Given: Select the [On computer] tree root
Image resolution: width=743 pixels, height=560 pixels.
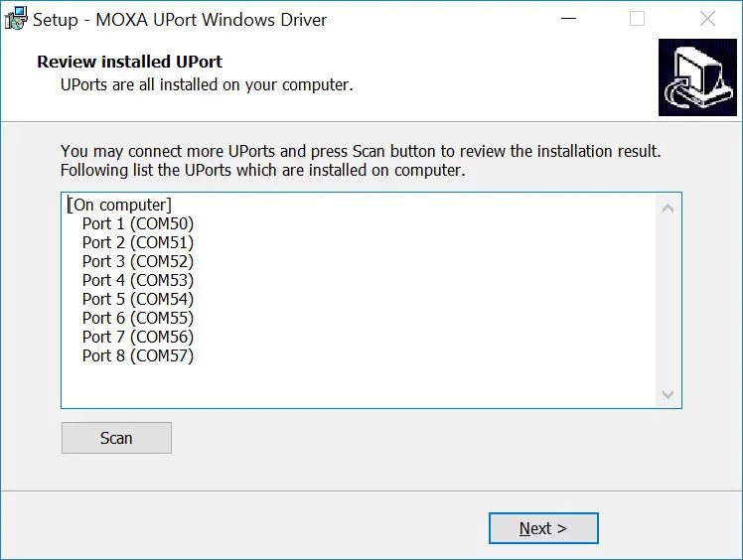Looking at the screenshot, I should click(119, 205).
